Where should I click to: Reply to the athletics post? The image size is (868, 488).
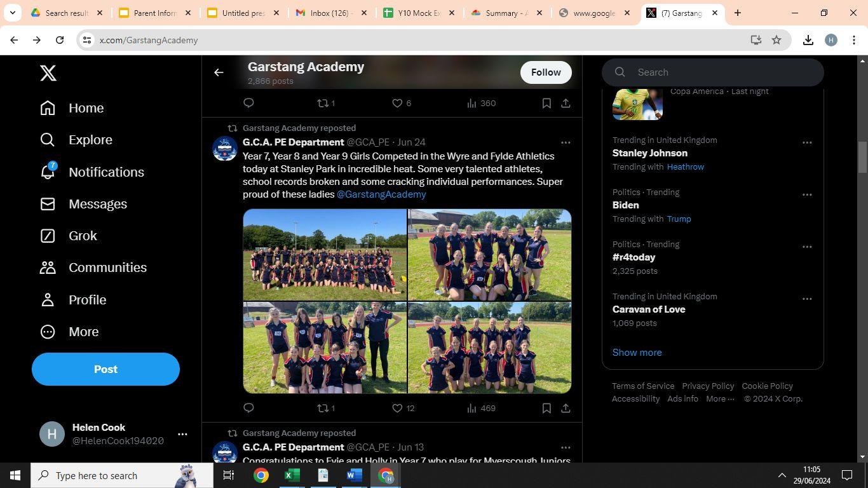tap(248, 408)
